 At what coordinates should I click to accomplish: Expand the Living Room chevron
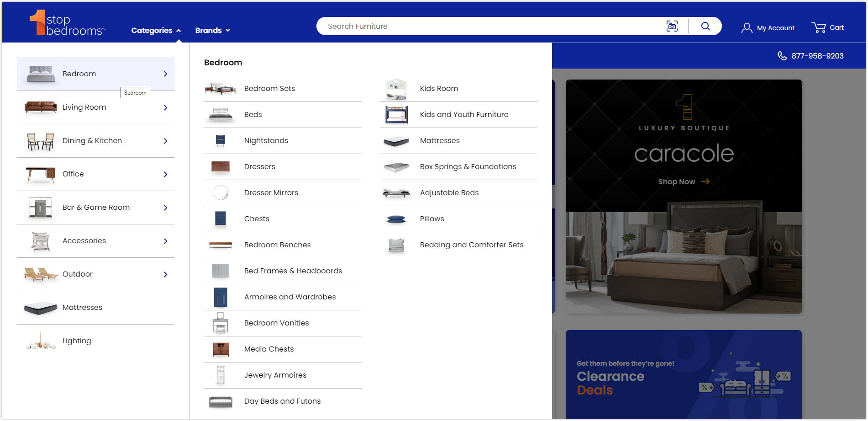coord(165,107)
